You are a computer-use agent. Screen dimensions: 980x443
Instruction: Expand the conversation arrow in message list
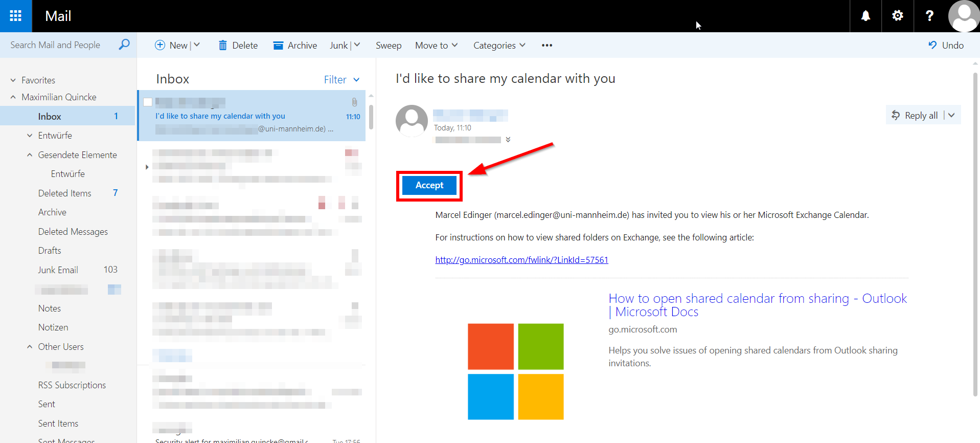tap(147, 167)
